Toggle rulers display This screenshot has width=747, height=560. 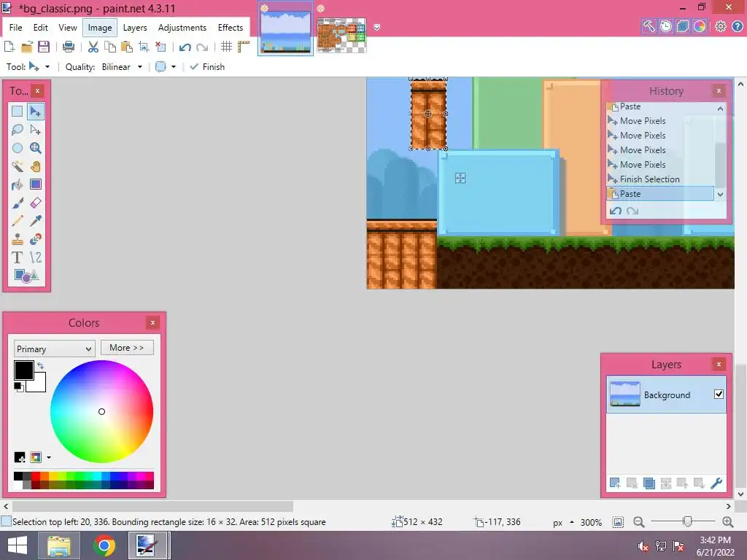coord(244,47)
